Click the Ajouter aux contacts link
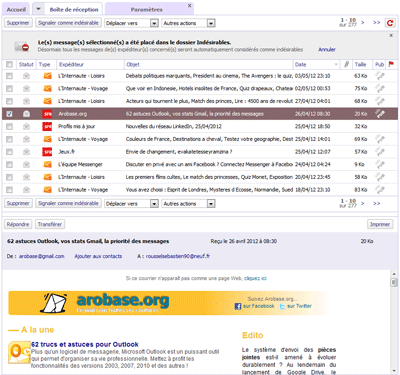The height and width of the screenshot is (375, 400). (98, 256)
